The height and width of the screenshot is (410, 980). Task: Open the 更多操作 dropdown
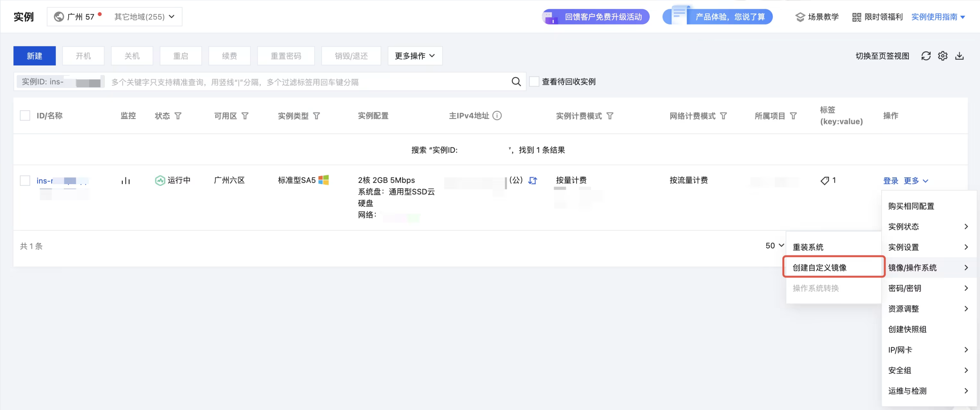[415, 56]
